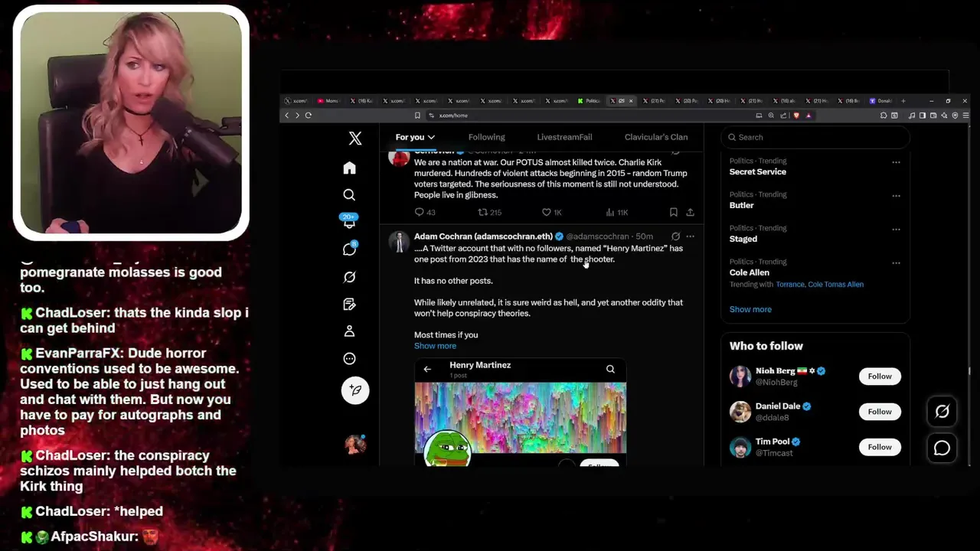Follow Nioh Berg
Viewport: 980px width, 551px height.
pos(880,377)
